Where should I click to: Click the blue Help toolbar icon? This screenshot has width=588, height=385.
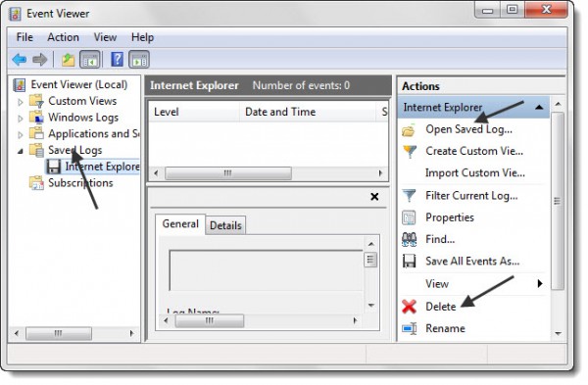coord(117,59)
